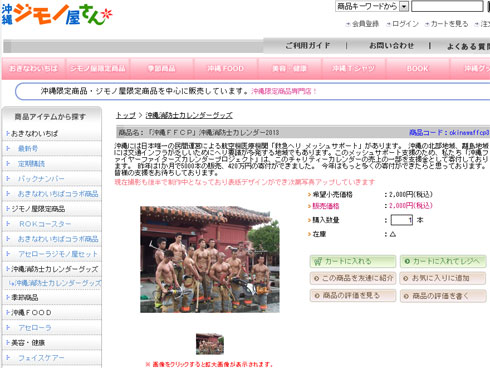
Task: Open アセローラジモノ屋セット in the sidebar
Action: point(58,254)
